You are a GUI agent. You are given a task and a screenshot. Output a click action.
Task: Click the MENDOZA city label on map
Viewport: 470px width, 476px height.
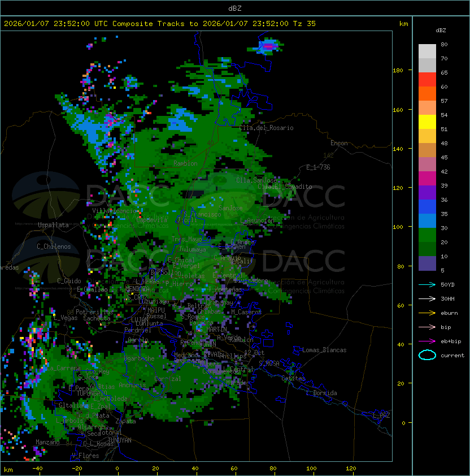137,288
